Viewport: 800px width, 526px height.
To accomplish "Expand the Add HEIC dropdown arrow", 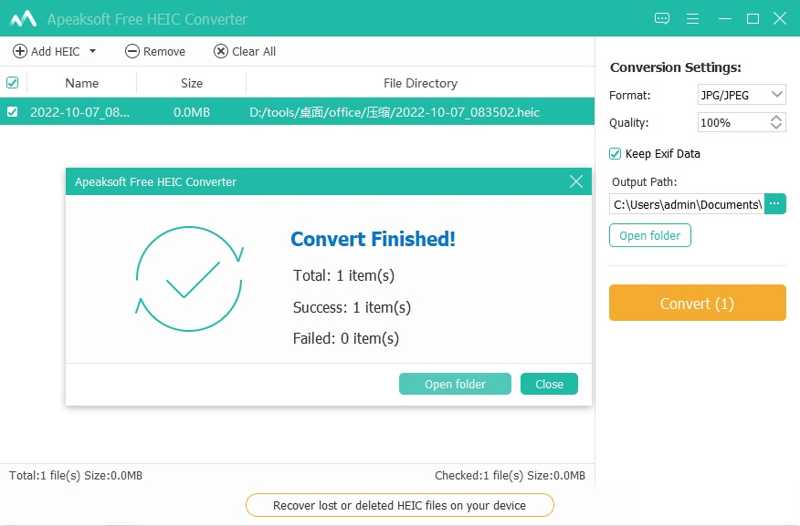I will [92, 51].
